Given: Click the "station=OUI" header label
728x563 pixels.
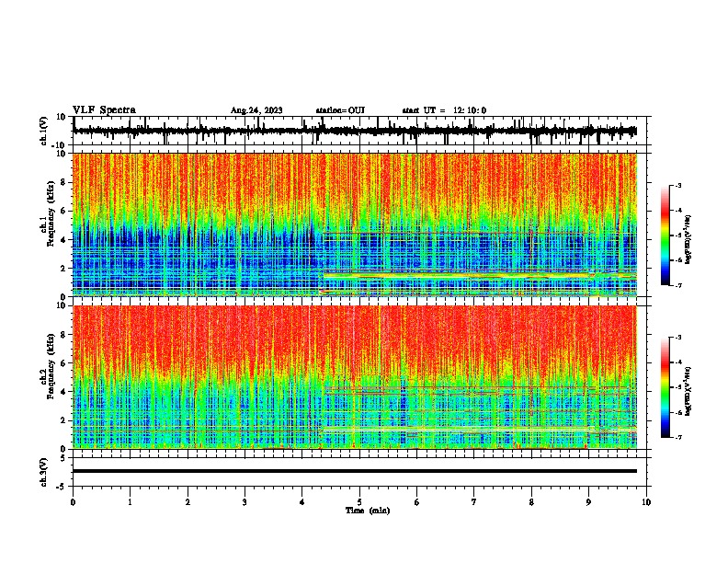Looking at the screenshot, I should tap(340, 110).
